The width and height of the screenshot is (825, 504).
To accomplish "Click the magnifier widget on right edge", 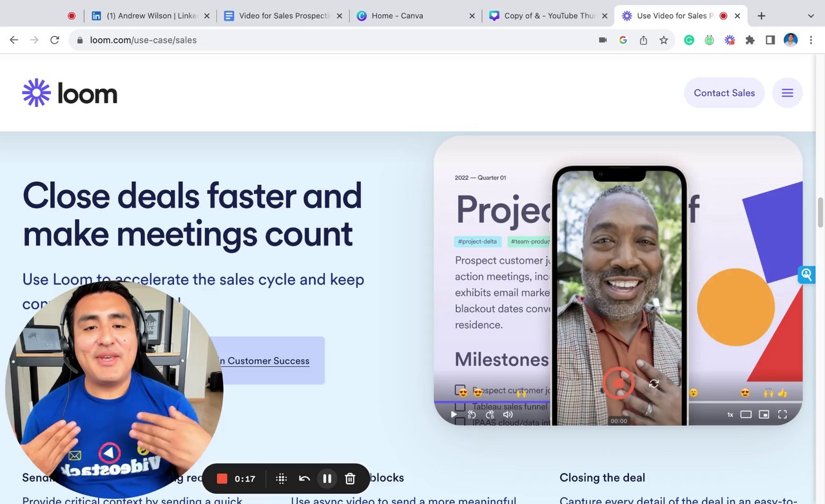I will [806, 275].
